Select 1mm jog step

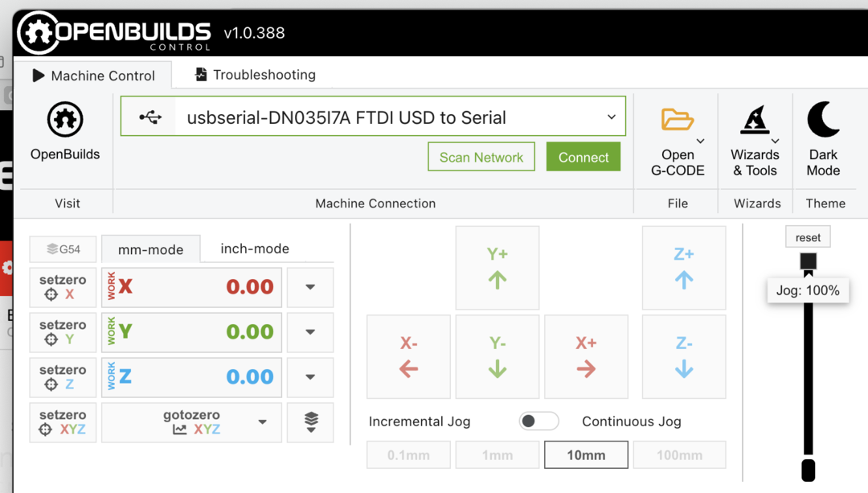click(x=497, y=454)
